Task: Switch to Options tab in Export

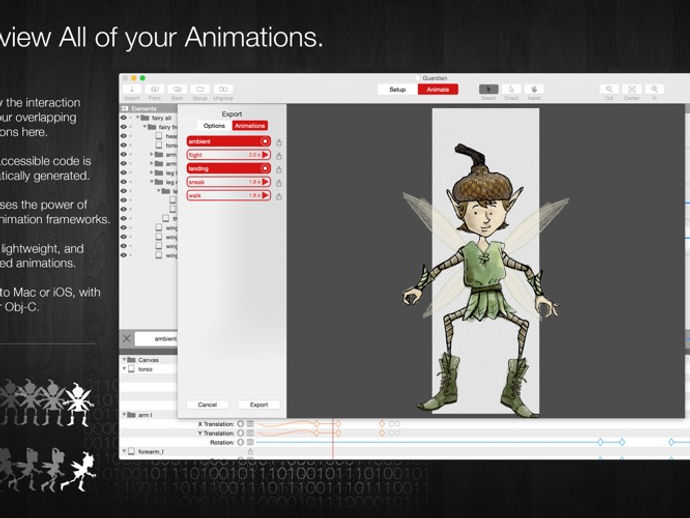Action: [x=214, y=126]
